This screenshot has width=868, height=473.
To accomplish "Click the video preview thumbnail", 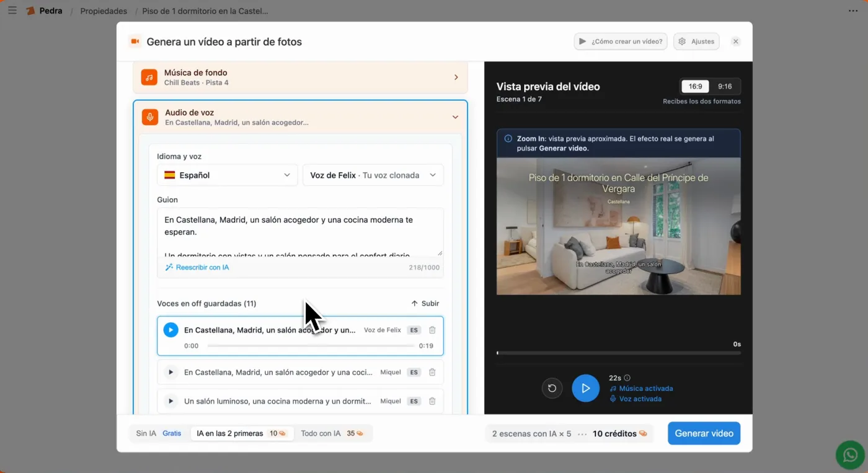I will click(619, 226).
